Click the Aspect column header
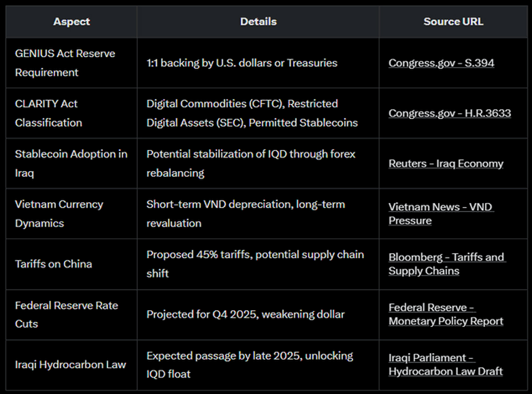Screen dimensions: 532x394 [x=71, y=22]
